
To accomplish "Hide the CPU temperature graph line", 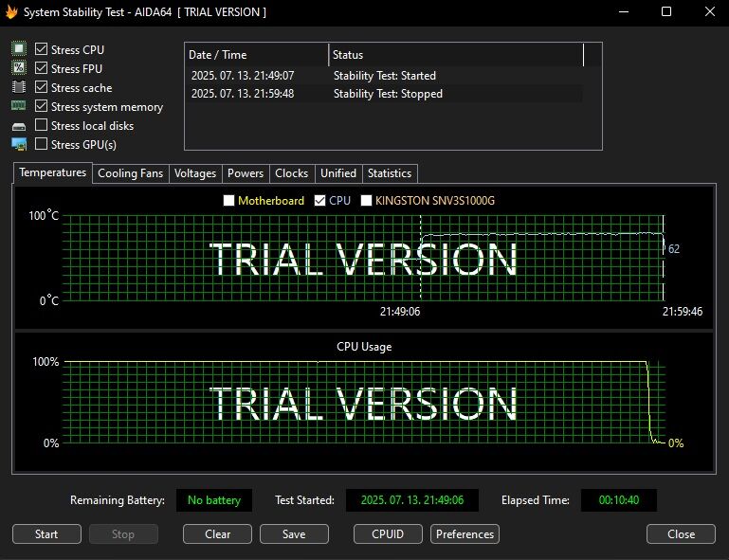I will 319,200.
